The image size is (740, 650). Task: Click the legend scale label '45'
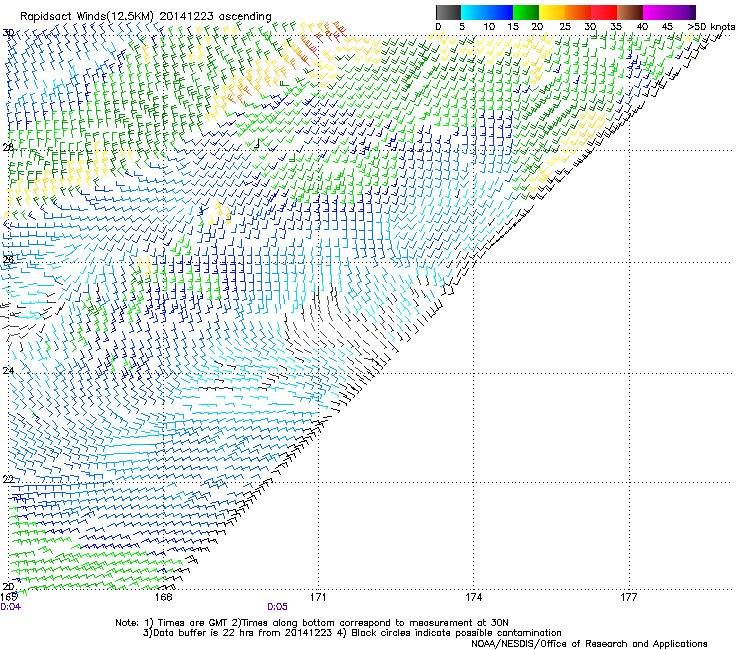click(x=667, y=26)
